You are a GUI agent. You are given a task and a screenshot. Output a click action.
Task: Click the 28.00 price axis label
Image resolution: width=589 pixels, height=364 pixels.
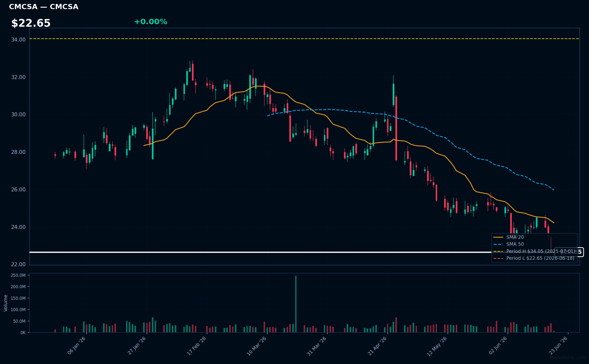(18, 152)
